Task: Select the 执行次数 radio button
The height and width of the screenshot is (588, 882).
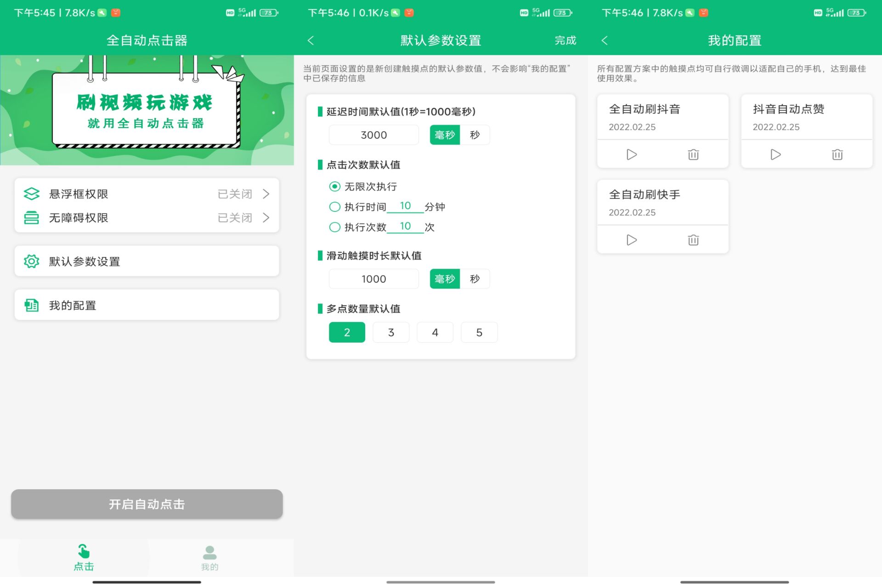Action: [334, 227]
